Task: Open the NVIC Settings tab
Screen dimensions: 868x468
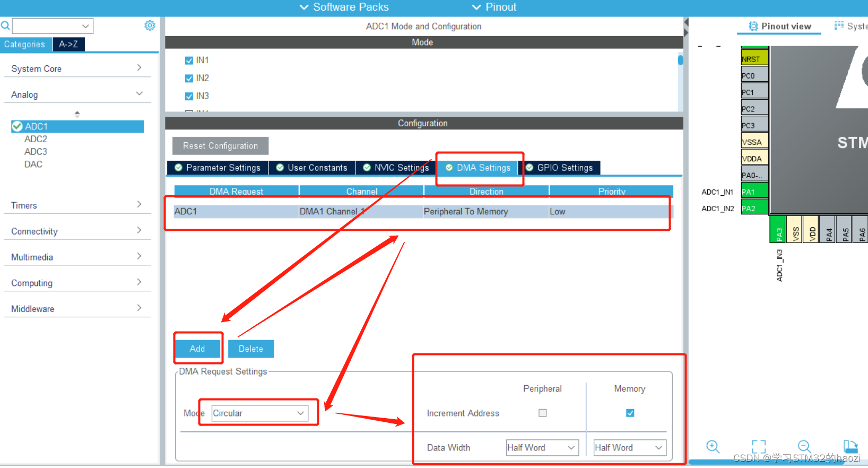Action: click(x=396, y=168)
